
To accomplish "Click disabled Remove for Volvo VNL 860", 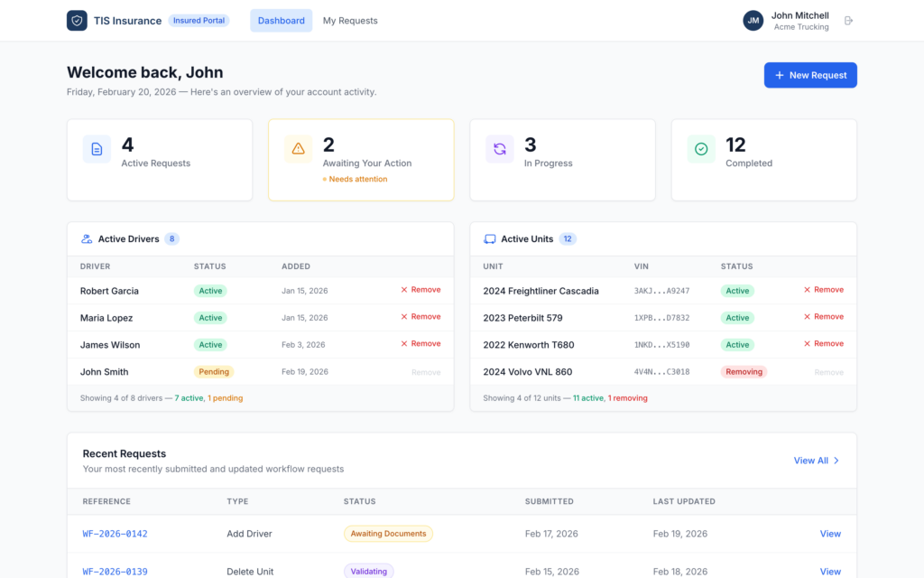I will tap(829, 372).
